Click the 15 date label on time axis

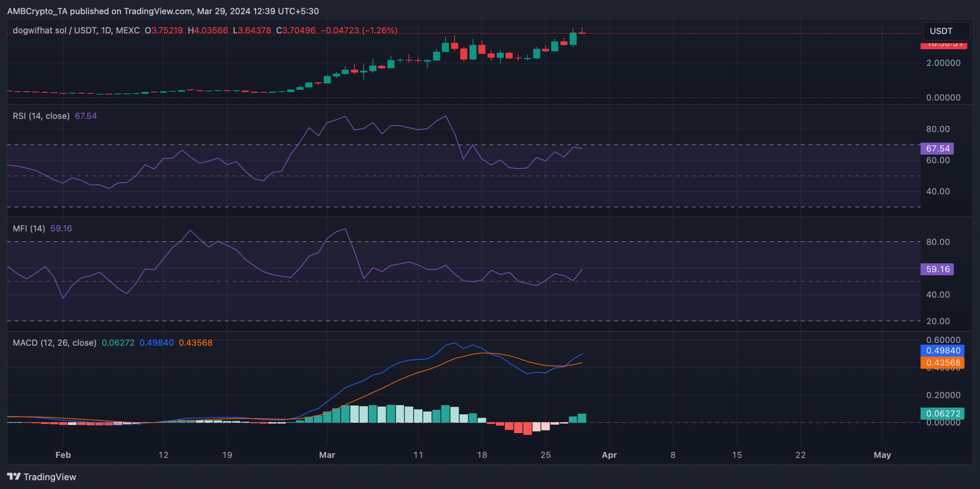pyautogui.click(x=737, y=455)
